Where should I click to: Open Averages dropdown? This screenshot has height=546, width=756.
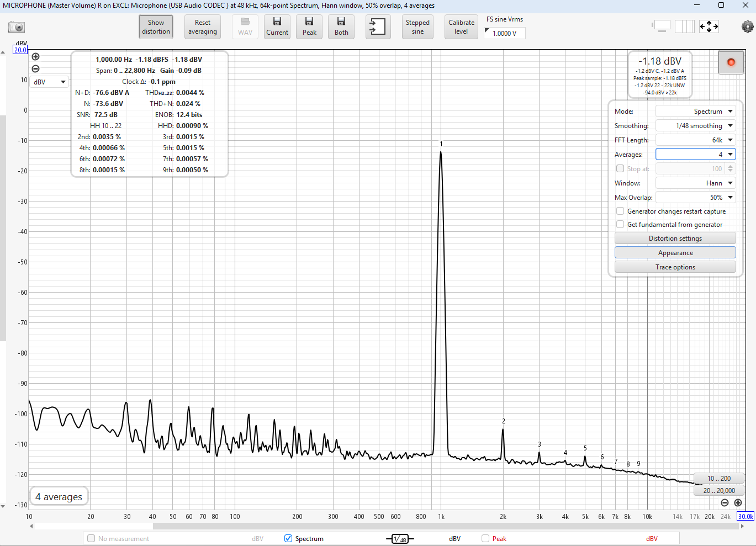(x=695, y=154)
